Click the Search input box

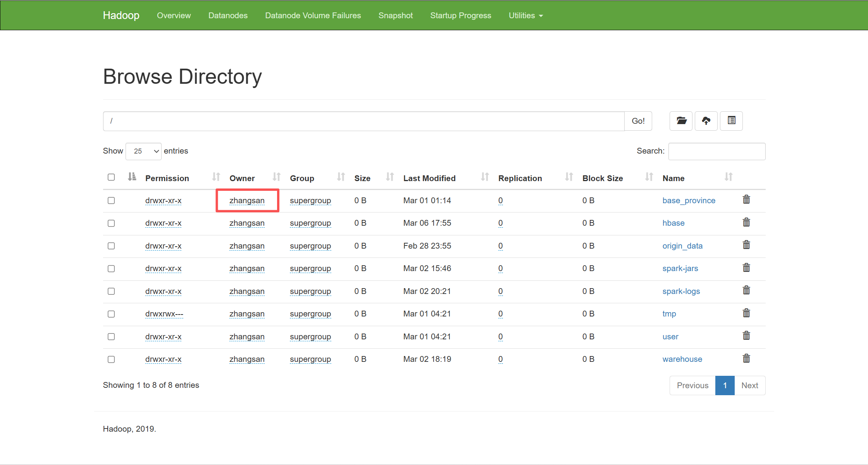click(717, 151)
